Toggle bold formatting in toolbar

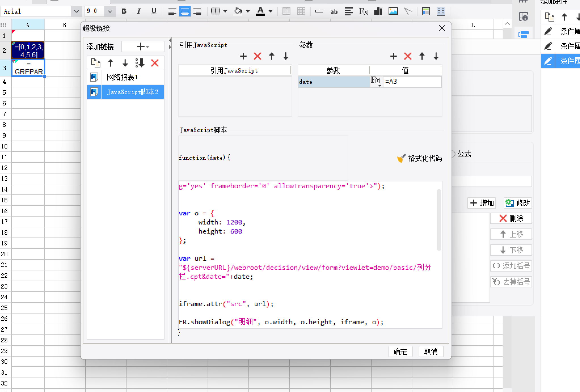(124, 11)
